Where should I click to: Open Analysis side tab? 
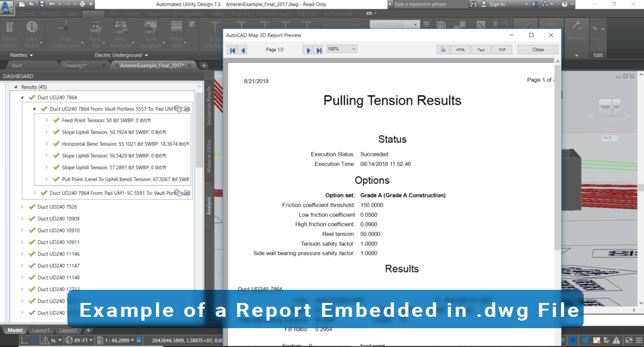[209, 206]
